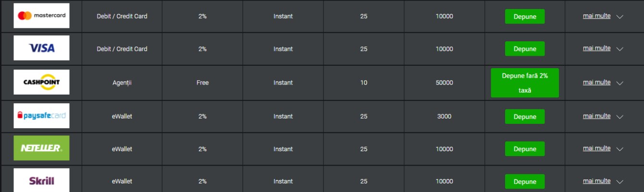Choose the Cashpoint logo

click(x=41, y=82)
